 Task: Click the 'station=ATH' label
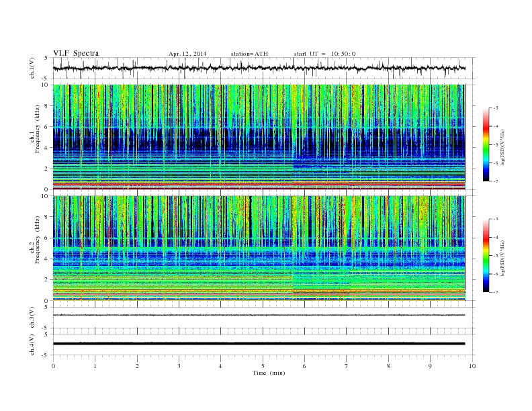249,54
